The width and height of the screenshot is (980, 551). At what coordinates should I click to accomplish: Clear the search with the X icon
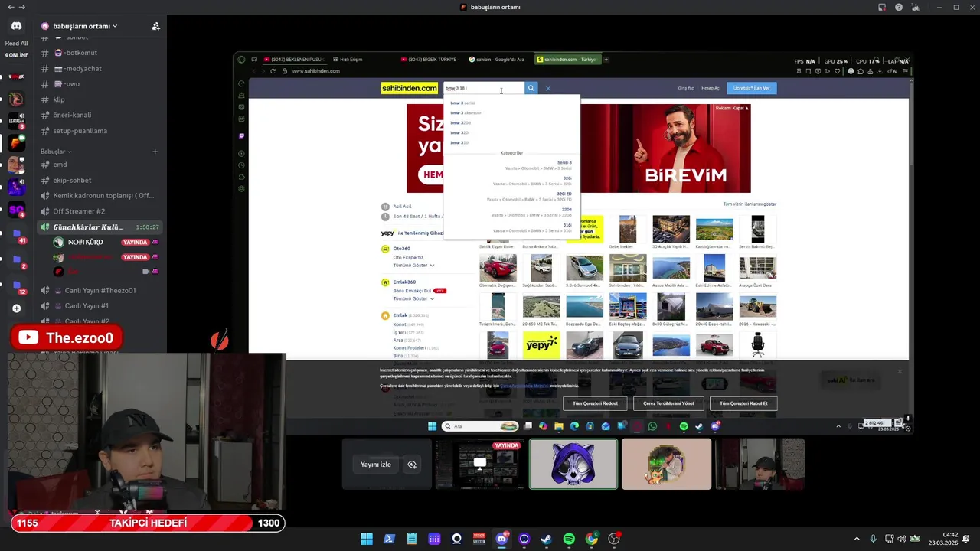pyautogui.click(x=548, y=88)
